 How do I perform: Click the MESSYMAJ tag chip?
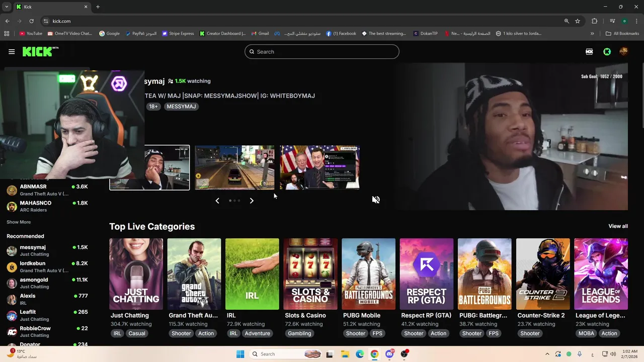(x=181, y=107)
